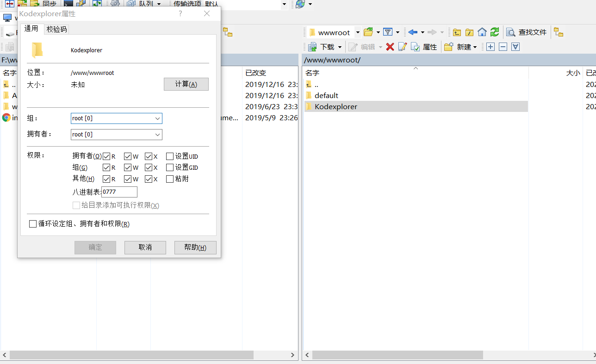This screenshot has width=596, height=364.
Task: Toggle others X execute permission
Action: point(149,179)
